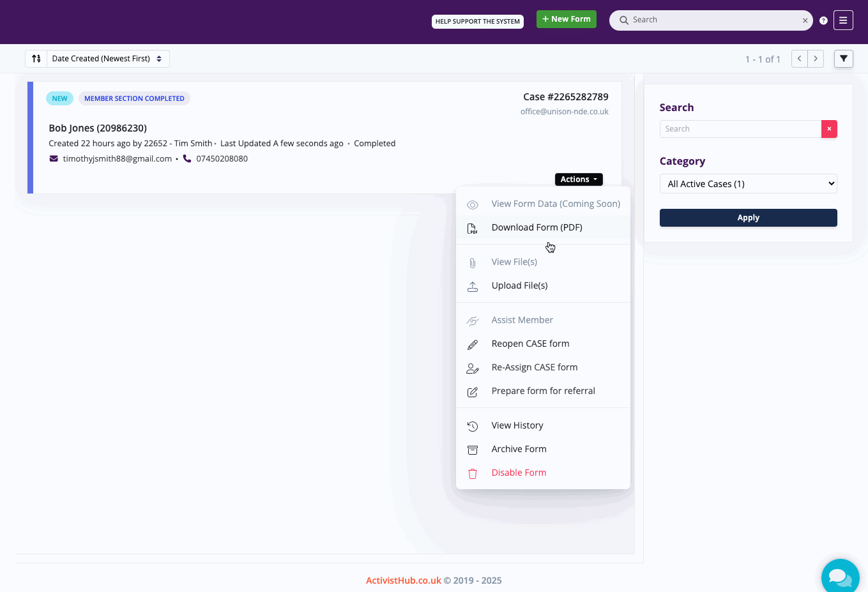Image resolution: width=868 pixels, height=592 pixels.
Task: Open the ActivistHub.co.uk footer link
Action: point(403,581)
